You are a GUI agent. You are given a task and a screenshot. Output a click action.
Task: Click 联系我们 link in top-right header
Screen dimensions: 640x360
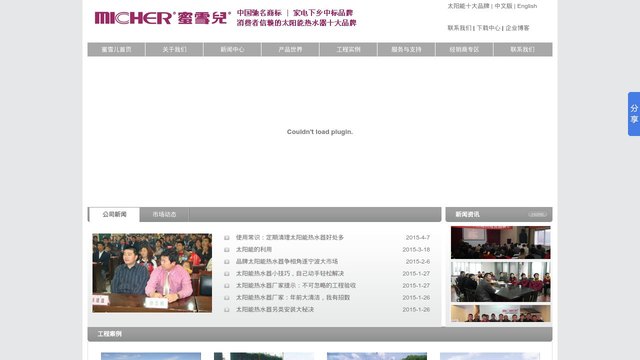[459, 28]
